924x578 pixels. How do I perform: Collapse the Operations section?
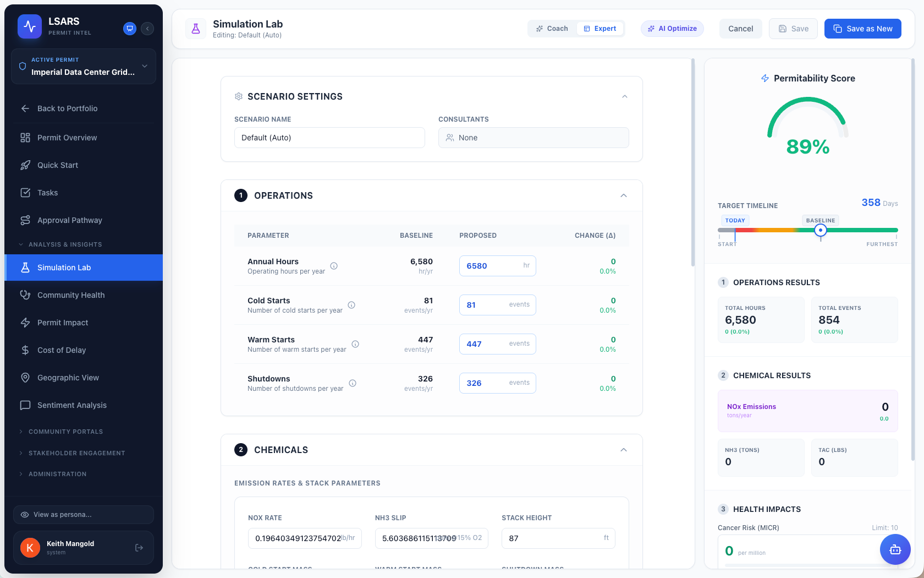624,195
